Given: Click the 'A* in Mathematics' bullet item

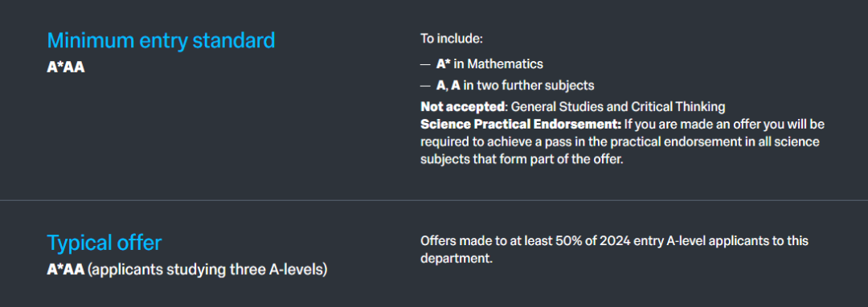Looking at the screenshot, I should coord(489,64).
